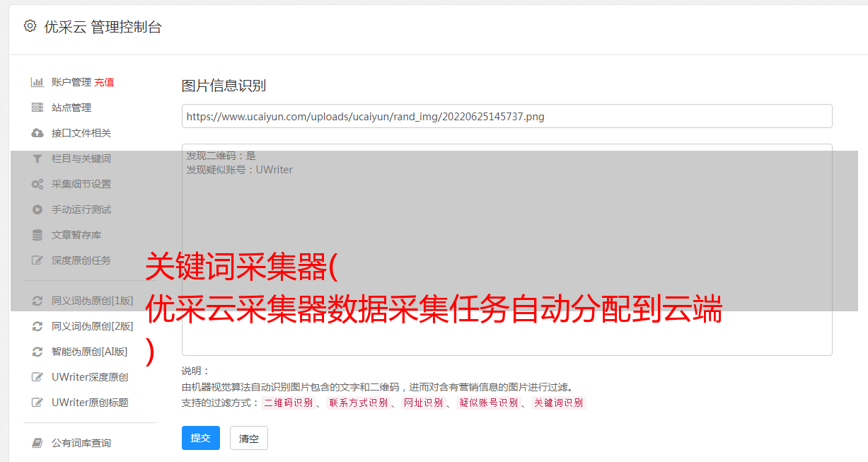Choose 手动运行测试 from the sidebar
This screenshot has height=462, width=868.
coord(81,209)
